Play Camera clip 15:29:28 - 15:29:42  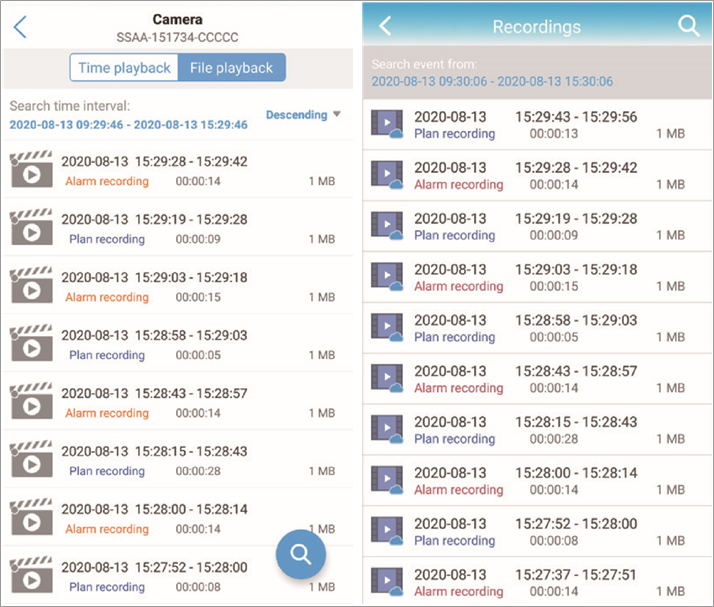[31, 169]
